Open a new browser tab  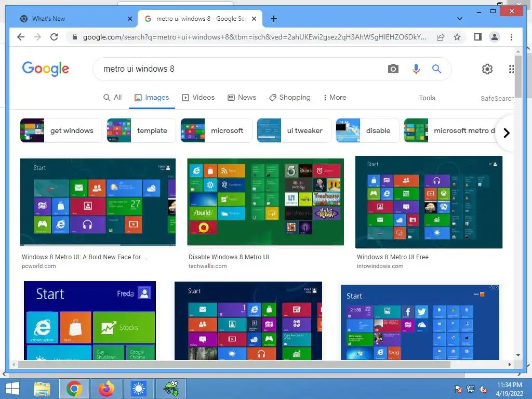click(x=274, y=19)
